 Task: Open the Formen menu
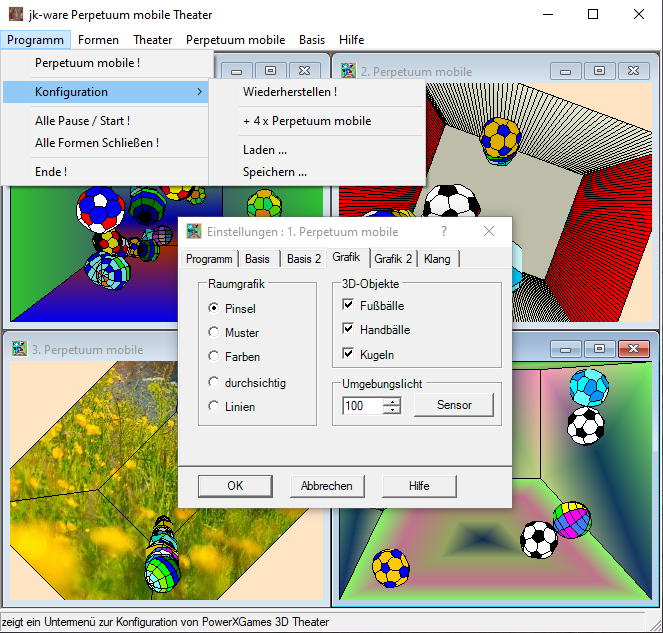tap(98, 40)
